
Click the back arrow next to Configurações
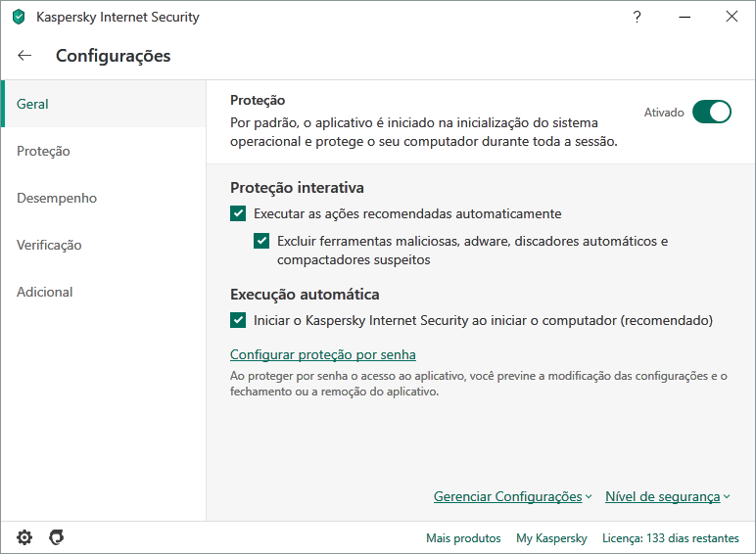tap(24, 56)
